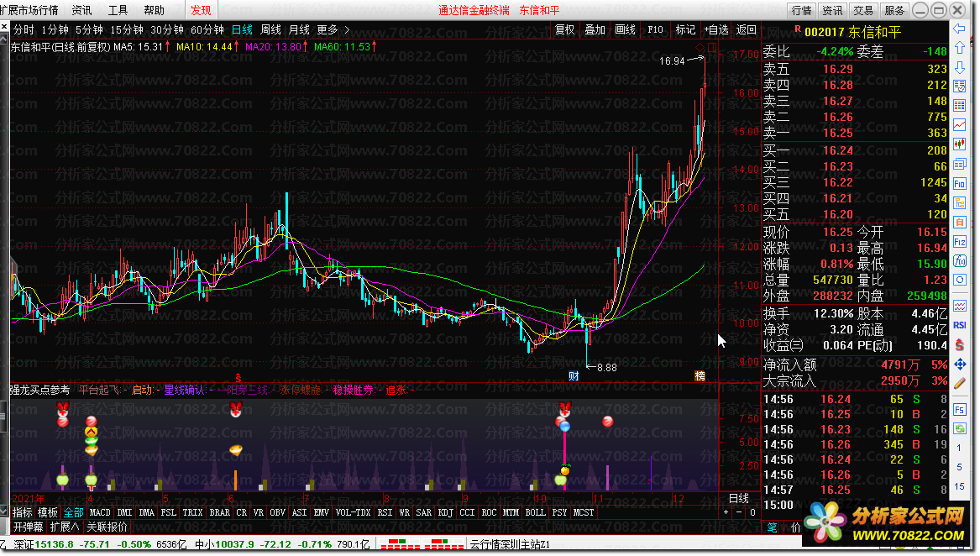980x556 pixels.
Task: Select the BOLL indicator tab
Action: tap(536, 512)
